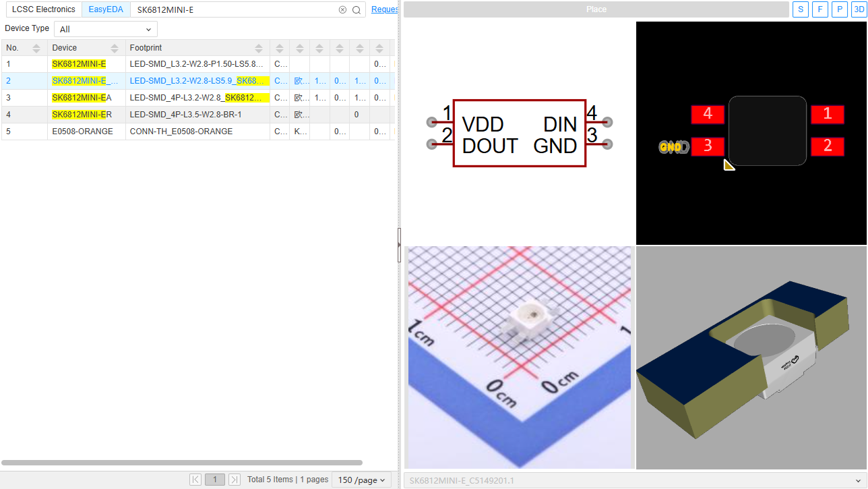Image resolution: width=868 pixels, height=489 pixels.
Task: Sort by the Device column arrows
Action: pyautogui.click(x=115, y=48)
